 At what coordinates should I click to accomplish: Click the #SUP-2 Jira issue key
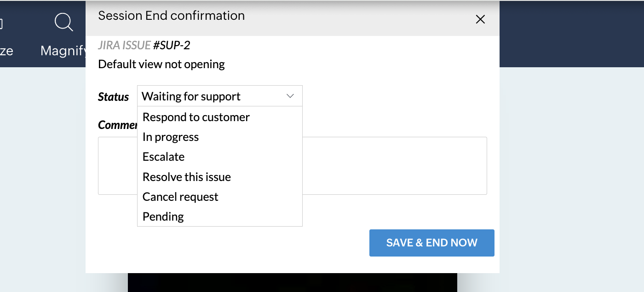[172, 45]
